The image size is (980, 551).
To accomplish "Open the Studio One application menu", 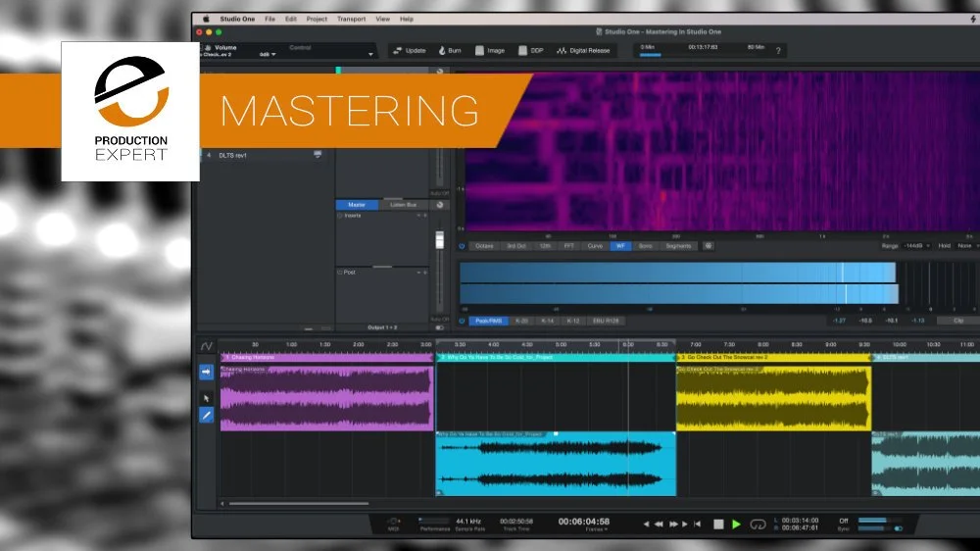I will (237, 19).
